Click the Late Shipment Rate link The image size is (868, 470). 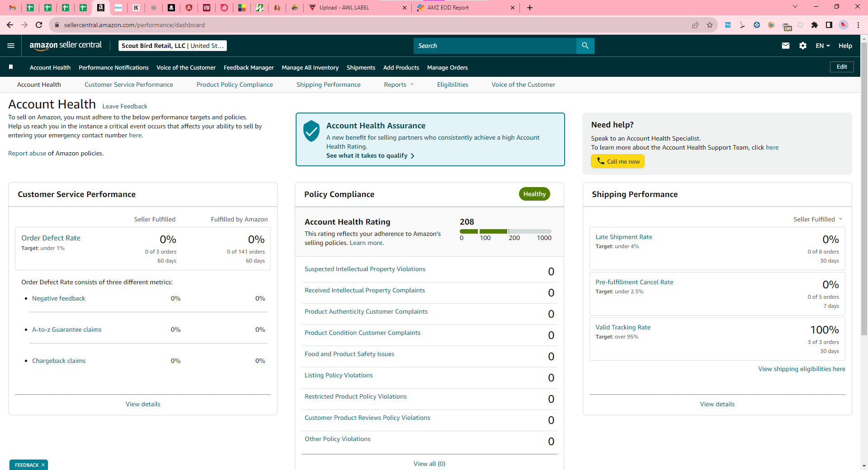624,237
